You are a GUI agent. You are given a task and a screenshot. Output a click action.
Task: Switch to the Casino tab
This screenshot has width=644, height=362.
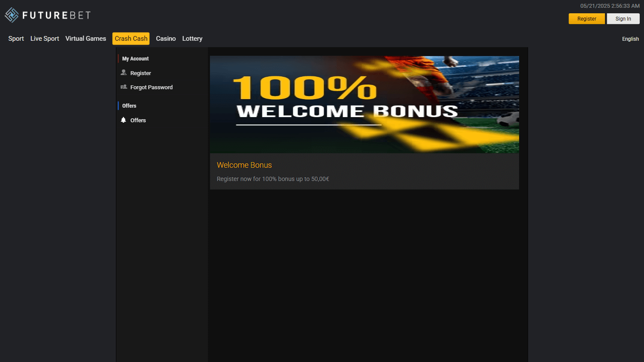166,39
